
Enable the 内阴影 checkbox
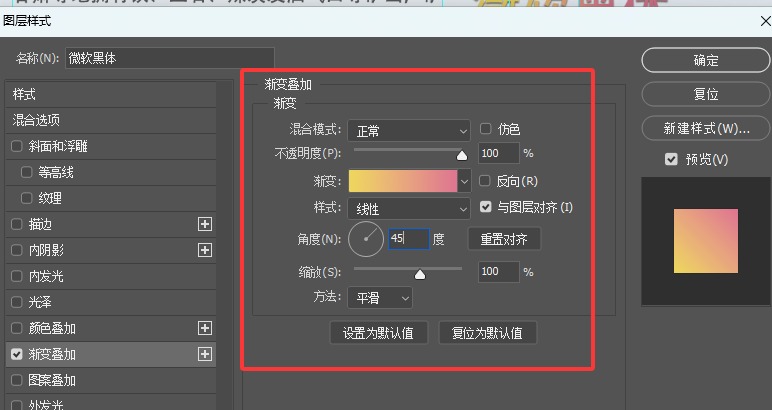pos(17,250)
